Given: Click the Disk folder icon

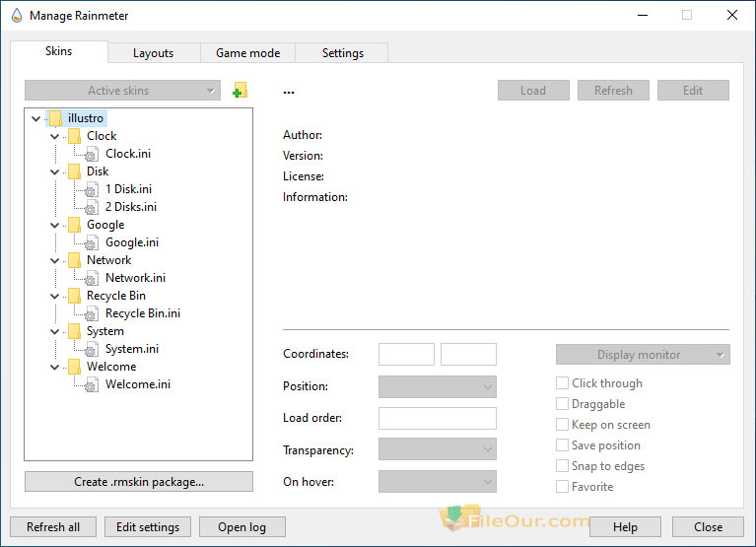Looking at the screenshot, I should [x=74, y=171].
